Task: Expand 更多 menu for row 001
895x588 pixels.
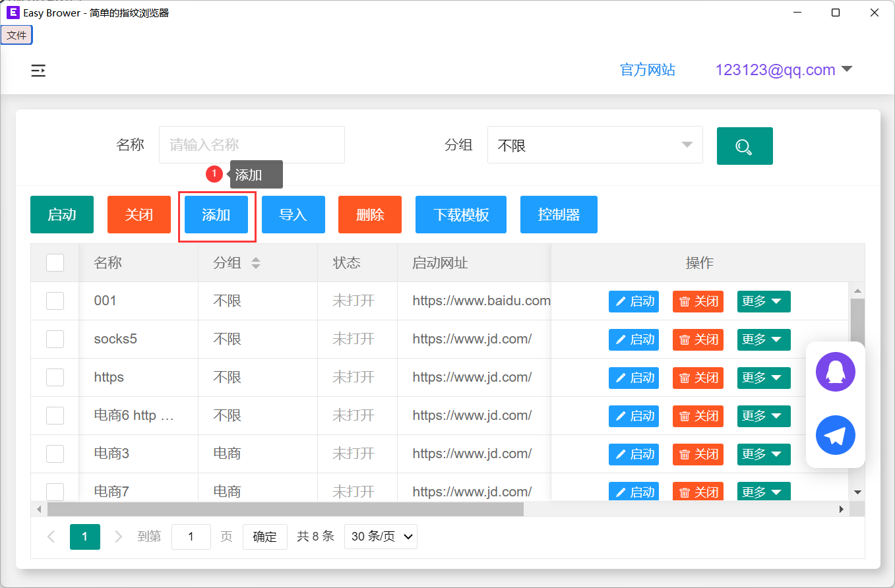Action: [764, 301]
